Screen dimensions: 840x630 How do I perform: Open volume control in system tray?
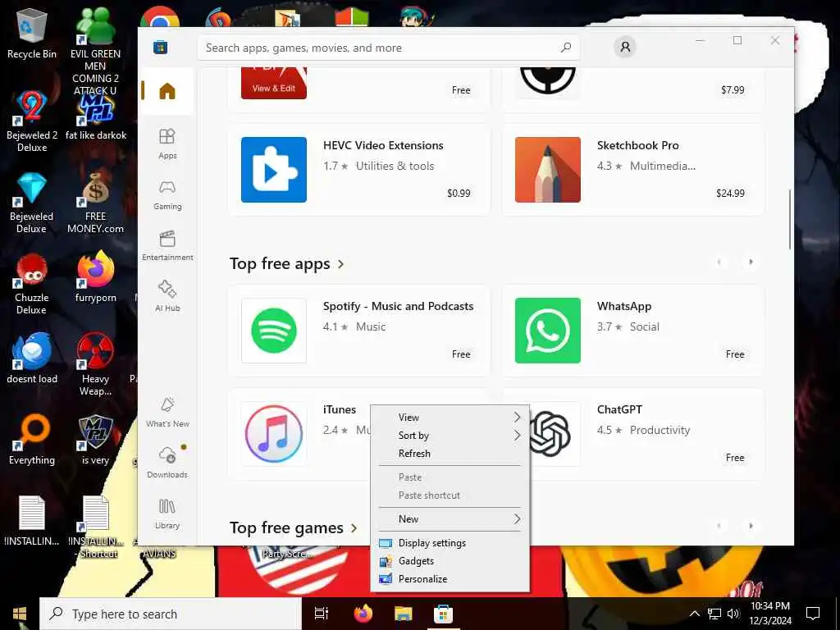point(733,614)
